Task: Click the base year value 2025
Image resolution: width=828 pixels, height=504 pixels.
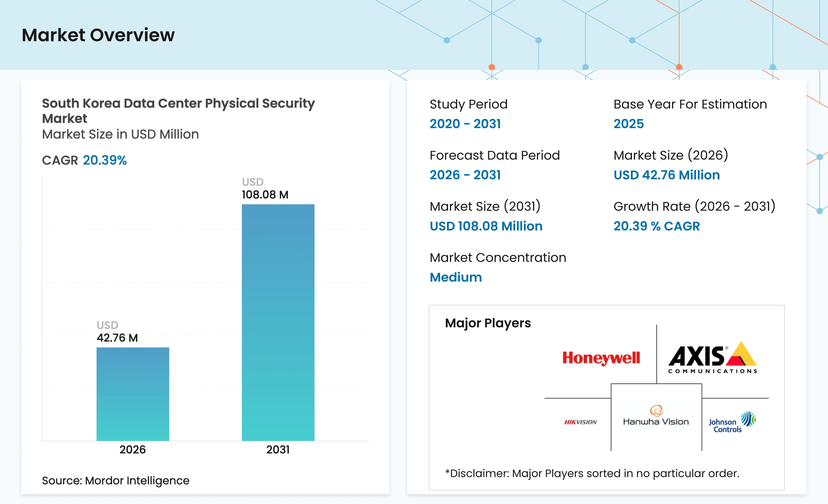Action: (628, 124)
